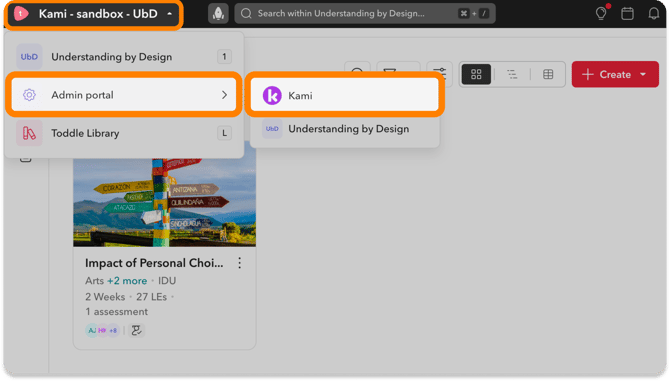
Task: Click the rocket icon in top bar
Action: pos(218,14)
